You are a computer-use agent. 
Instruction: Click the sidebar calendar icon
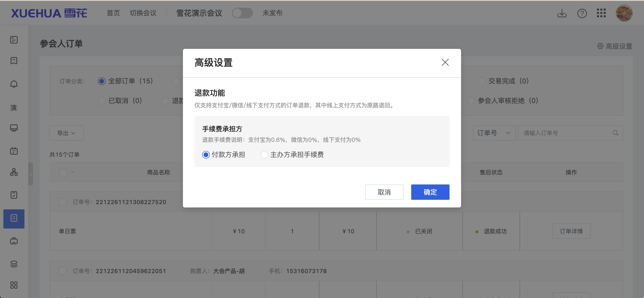14,151
